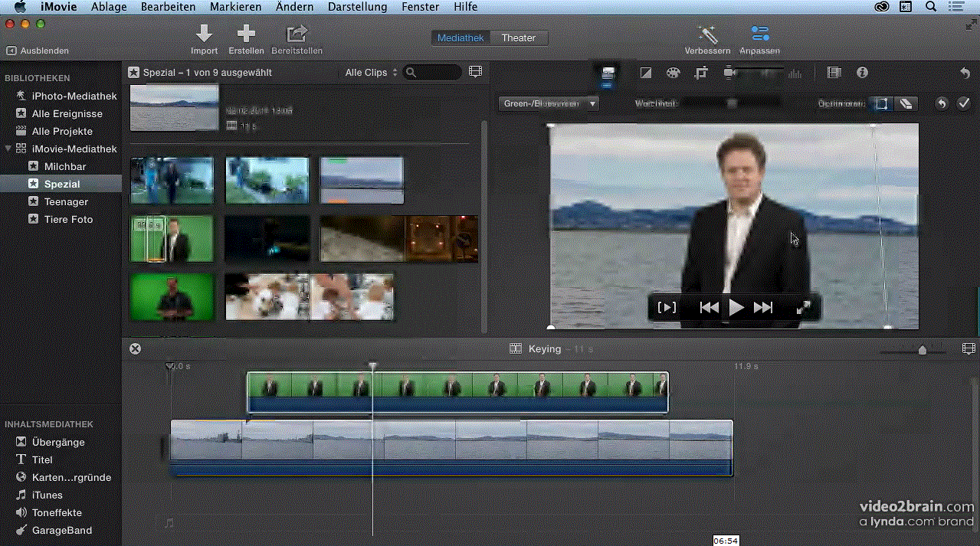Viewport: 980px width, 546px height.
Task: Open the Ablage menu
Action: click(109, 7)
